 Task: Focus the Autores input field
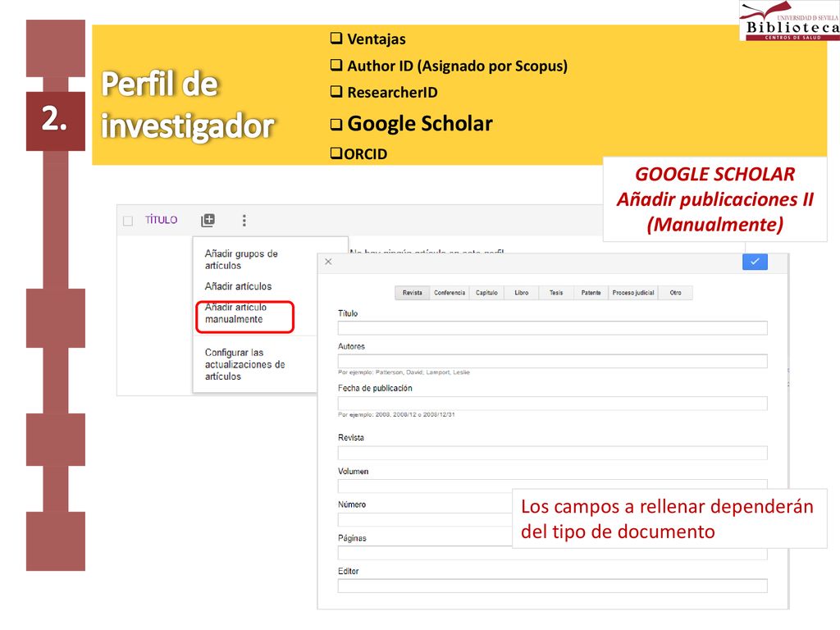(552, 361)
